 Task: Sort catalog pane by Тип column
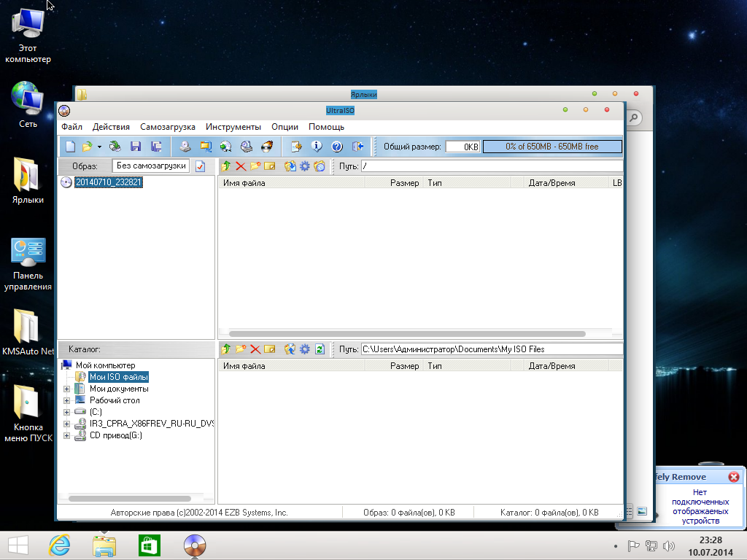[x=467, y=366]
